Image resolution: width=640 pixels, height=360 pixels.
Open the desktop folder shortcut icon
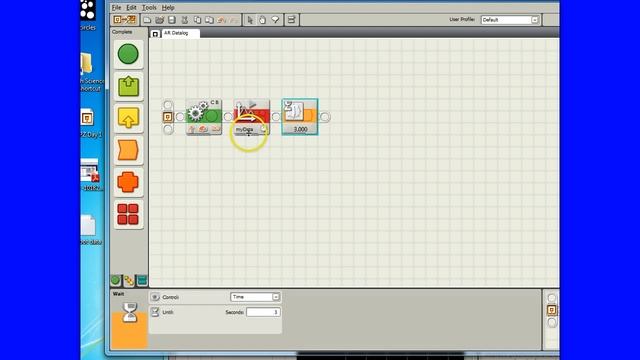tap(87, 63)
